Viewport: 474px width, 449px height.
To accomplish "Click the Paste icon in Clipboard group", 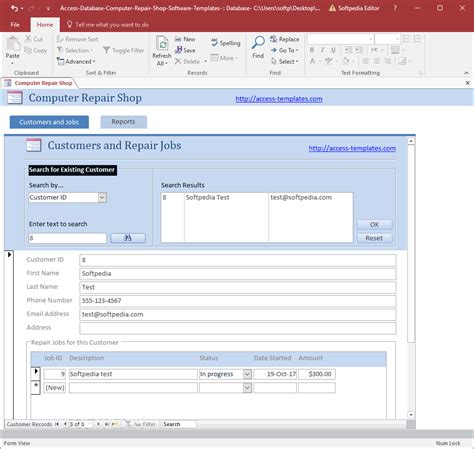I will (x=13, y=44).
